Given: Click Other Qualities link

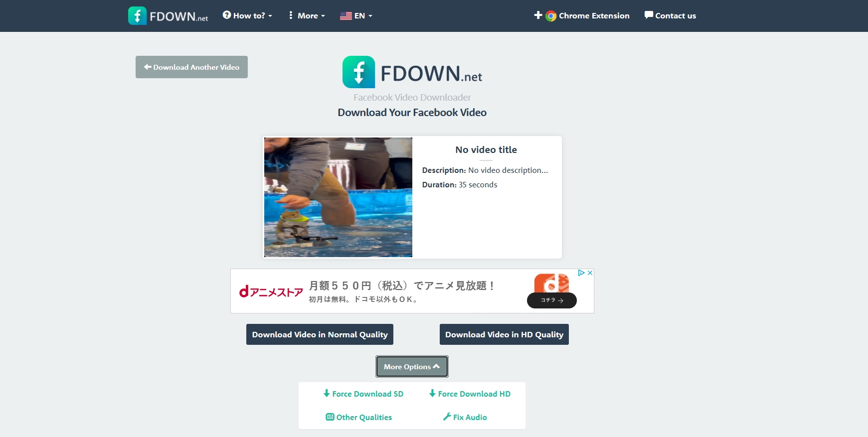Looking at the screenshot, I should click(359, 417).
